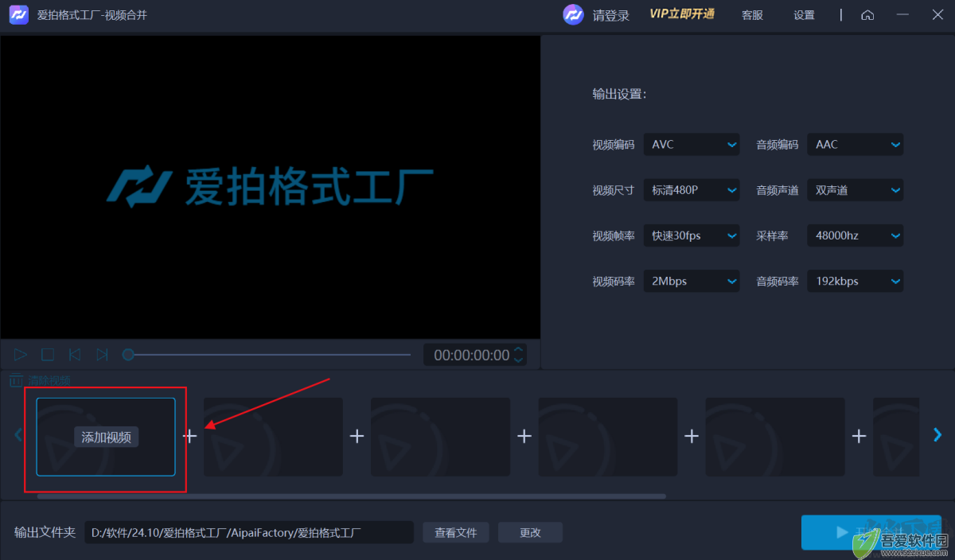Open the 视频尺寸 标清480P dropdown
Image resolution: width=955 pixels, height=560 pixels.
coord(692,190)
